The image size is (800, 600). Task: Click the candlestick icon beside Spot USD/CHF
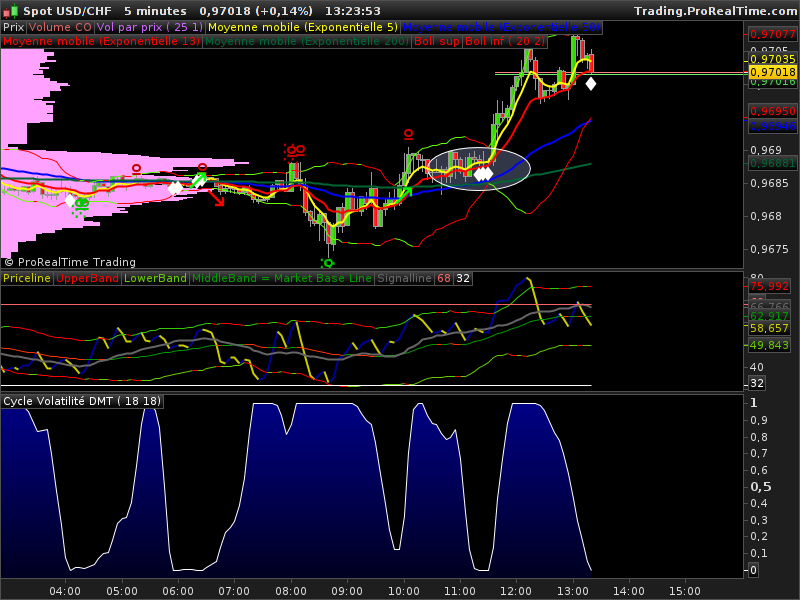pos(10,11)
